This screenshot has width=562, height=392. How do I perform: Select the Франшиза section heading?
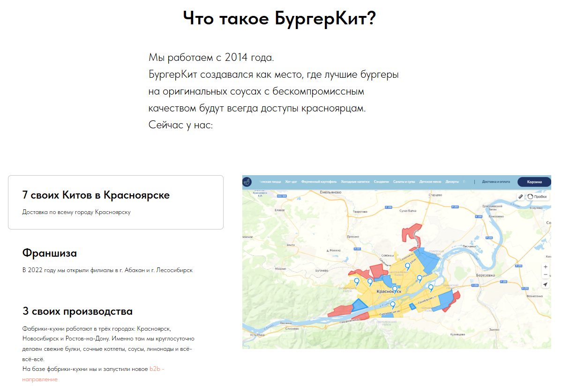pyautogui.click(x=50, y=253)
